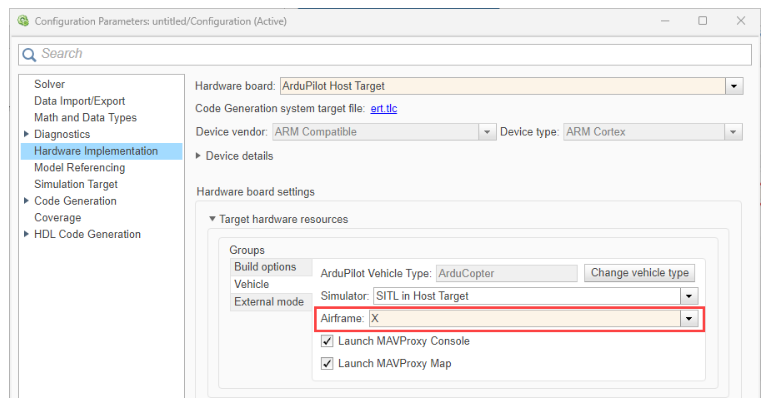
Task: Select the Build options group
Action: (x=264, y=267)
